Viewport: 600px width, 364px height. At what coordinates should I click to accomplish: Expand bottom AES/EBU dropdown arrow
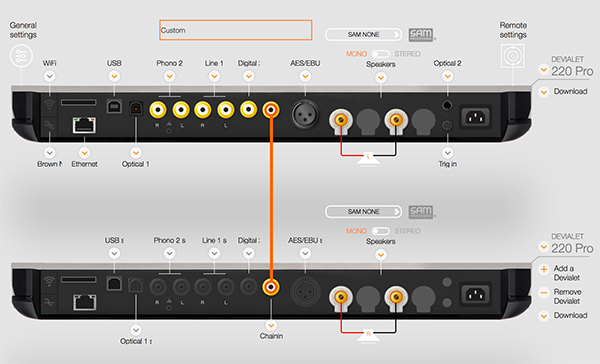(305, 253)
